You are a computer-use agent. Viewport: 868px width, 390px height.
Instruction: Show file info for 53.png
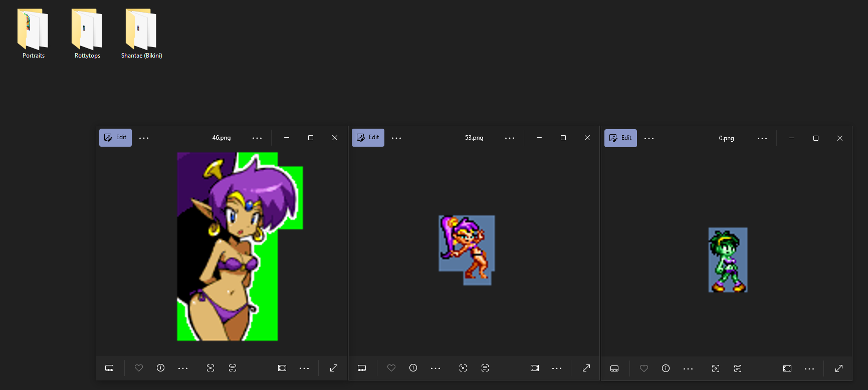click(x=413, y=368)
